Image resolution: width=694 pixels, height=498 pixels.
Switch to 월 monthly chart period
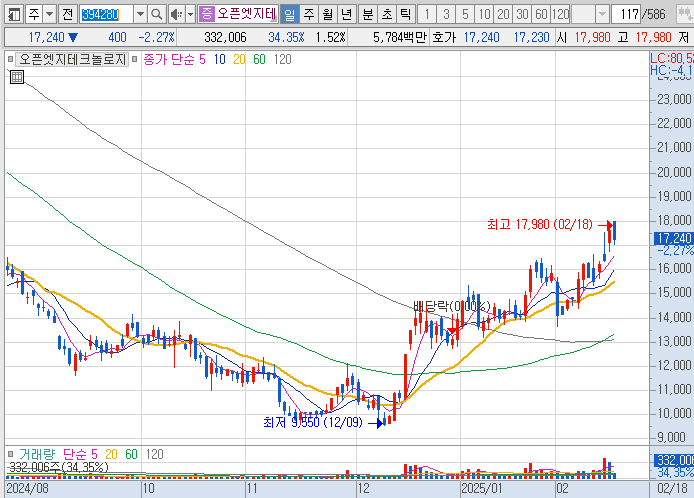[x=328, y=15]
